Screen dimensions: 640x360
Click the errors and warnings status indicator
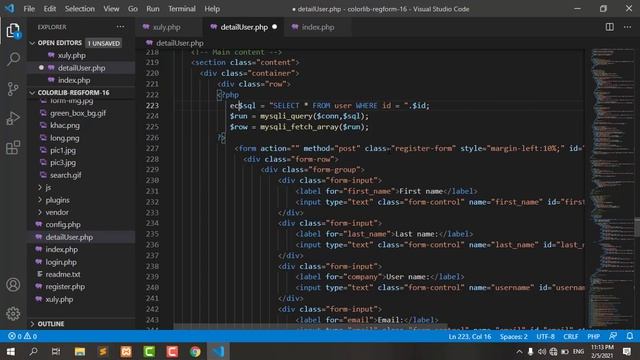[22, 336]
